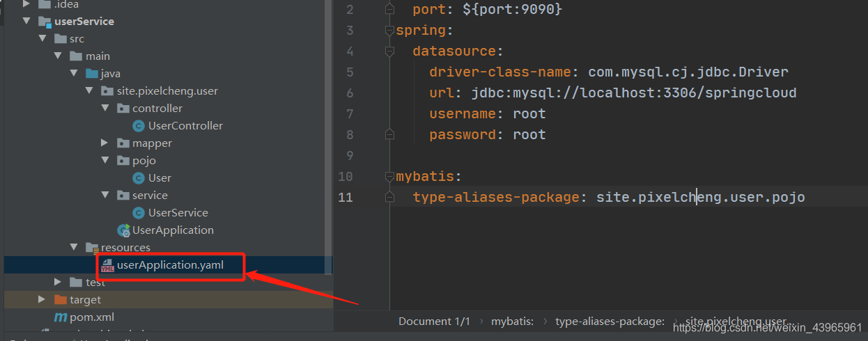Image resolution: width=868 pixels, height=341 pixels.
Task: Click the resources folder icon
Action: tap(91, 247)
